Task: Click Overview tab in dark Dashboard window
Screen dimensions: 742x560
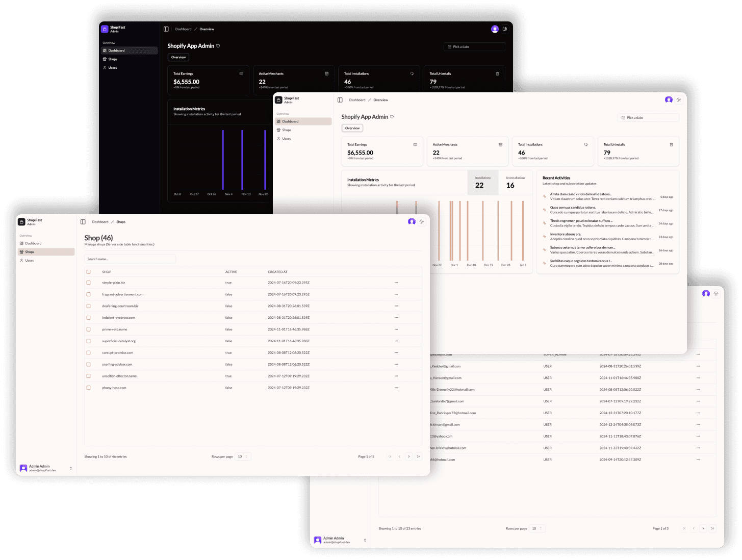Action: pos(178,57)
